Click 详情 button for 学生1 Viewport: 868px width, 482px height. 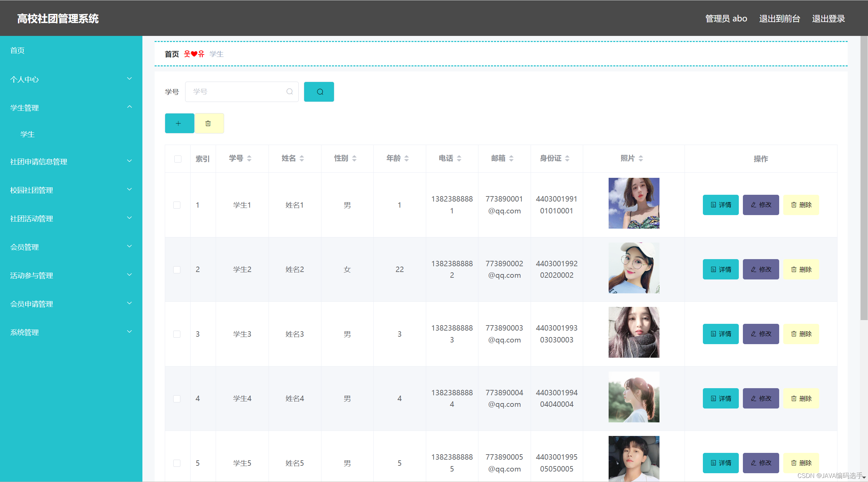(721, 205)
